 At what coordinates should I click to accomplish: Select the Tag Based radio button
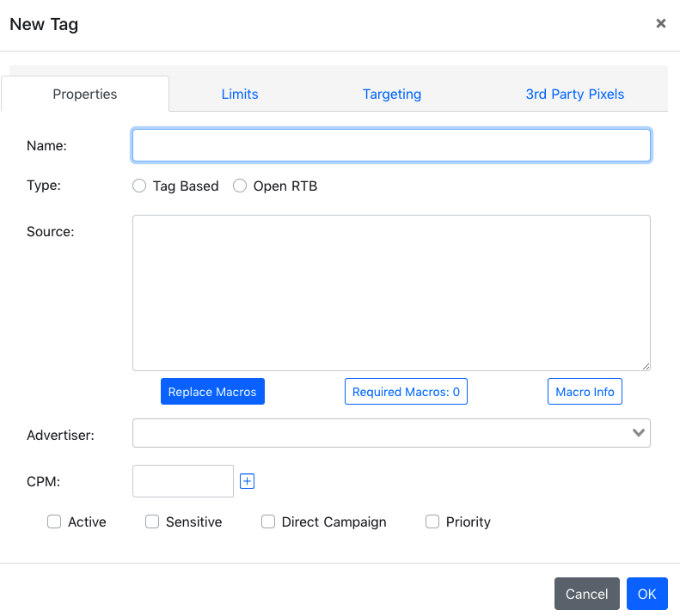click(x=139, y=186)
